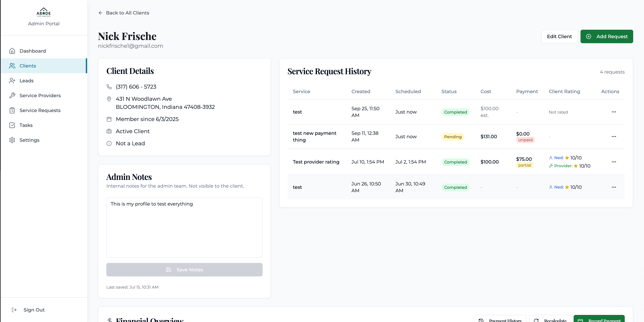Expand actions for the Test provider rating row
Image resolution: width=644 pixels, height=322 pixels.
coord(614,162)
